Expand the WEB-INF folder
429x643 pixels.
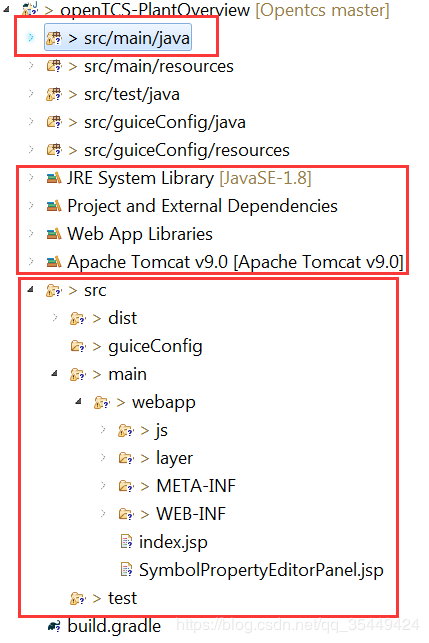(x=103, y=513)
